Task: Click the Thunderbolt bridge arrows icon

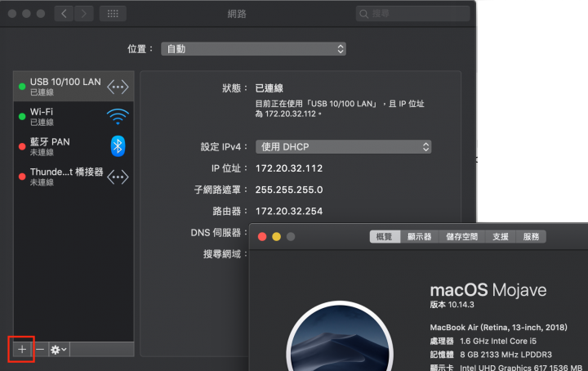Action: click(118, 177)
